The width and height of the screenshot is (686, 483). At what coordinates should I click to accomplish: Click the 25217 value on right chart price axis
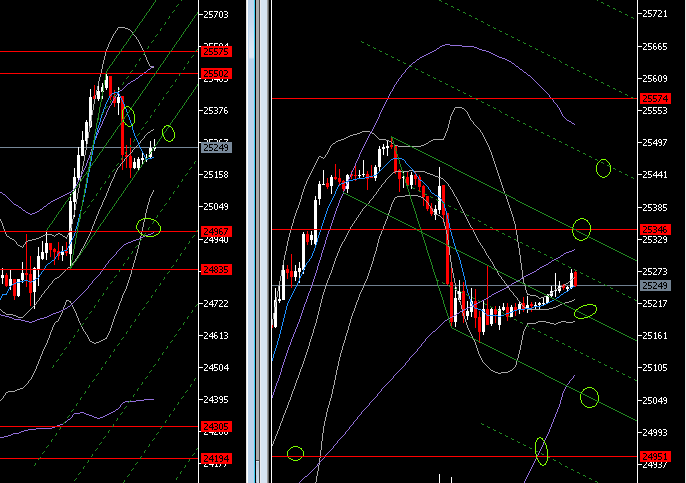coord(655,304)
